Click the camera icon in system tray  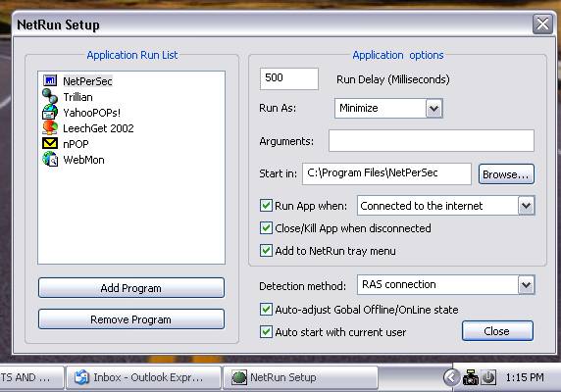[x=471, y=377]
